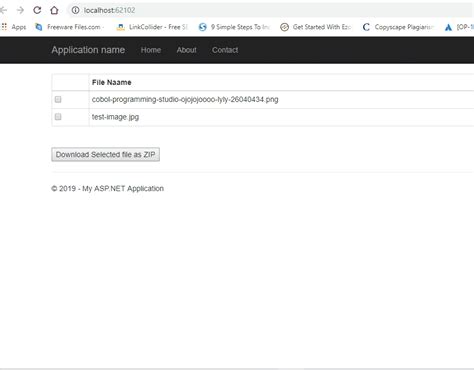
Task: Click Download Selected file as ZIP
Action: (x=105, y=154)
